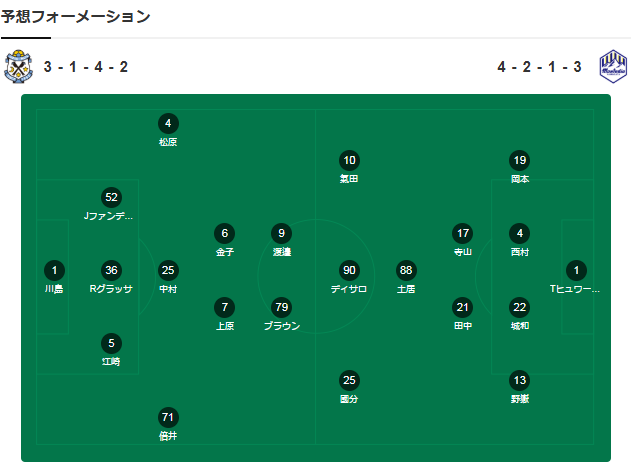
Task: Click the 3-1-4-2 formation label
Action: (x=85, y=67)
